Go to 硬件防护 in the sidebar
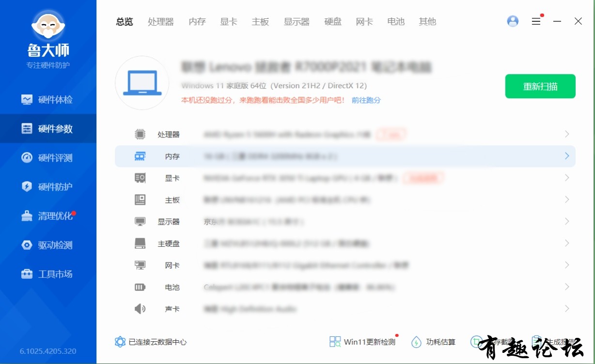The image size is (595, 364). click(48, 187)
